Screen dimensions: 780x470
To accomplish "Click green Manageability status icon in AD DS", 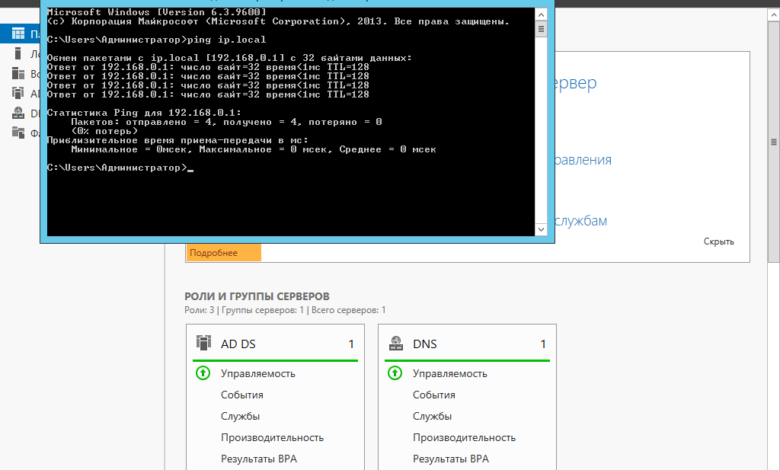I will click(203, 373).
